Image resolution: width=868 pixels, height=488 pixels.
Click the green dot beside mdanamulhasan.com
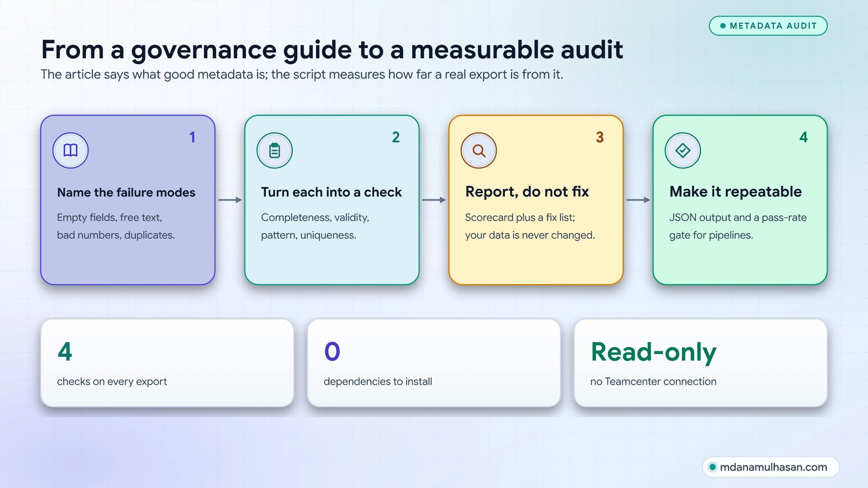713,467
